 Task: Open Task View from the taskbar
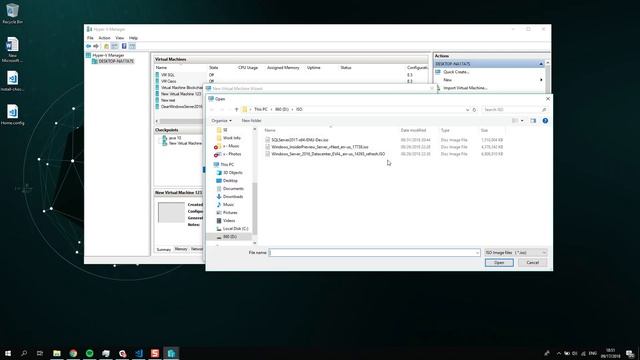pyautogui.click(x=40, y=353)
